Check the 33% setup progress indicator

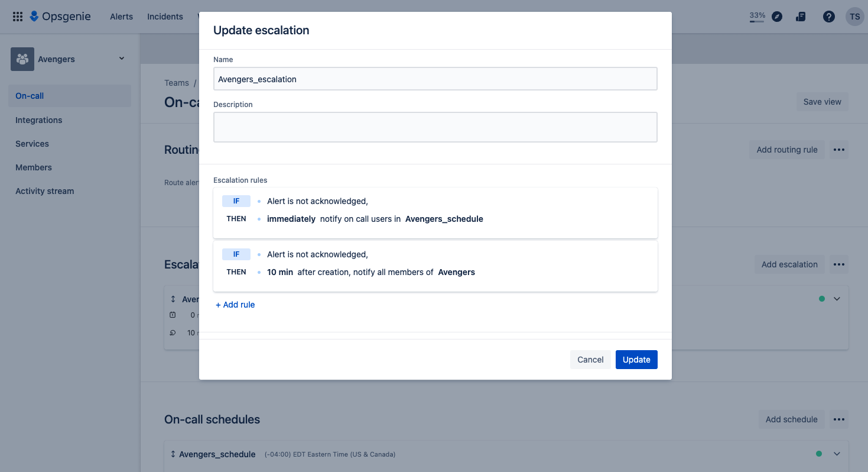point(756,15)
